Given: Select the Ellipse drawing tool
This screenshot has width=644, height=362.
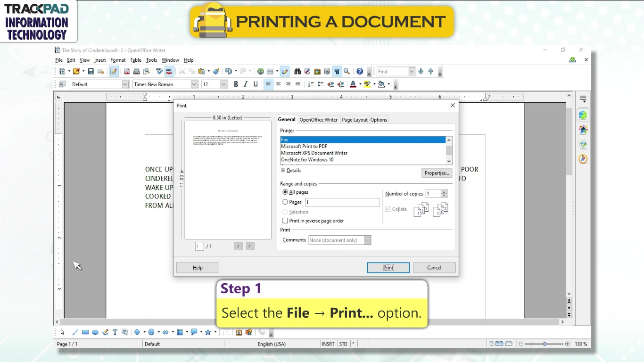Looking at the screenshot, I should [95, 332].
